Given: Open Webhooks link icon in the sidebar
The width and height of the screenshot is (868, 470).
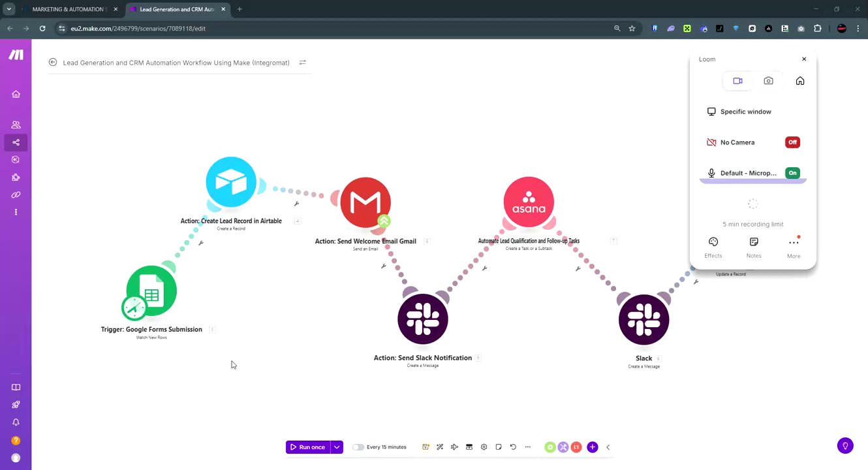Looking at the screenshot, I should 16,195.
